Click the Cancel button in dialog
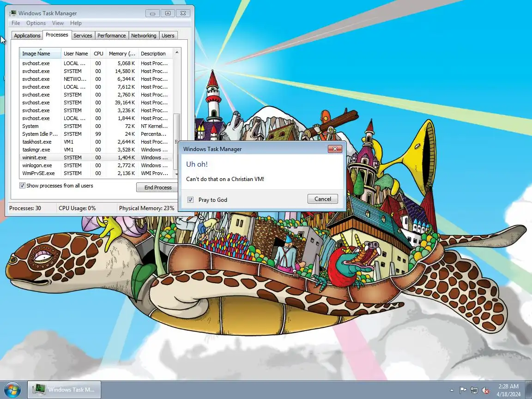The height and width of the screenshot is (399, 532). point(323,199)
